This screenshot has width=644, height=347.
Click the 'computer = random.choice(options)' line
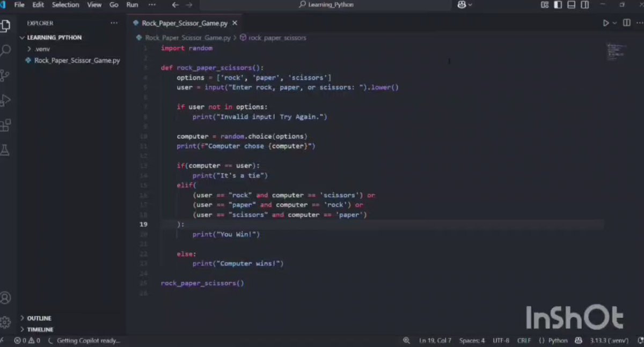[242, 136]
